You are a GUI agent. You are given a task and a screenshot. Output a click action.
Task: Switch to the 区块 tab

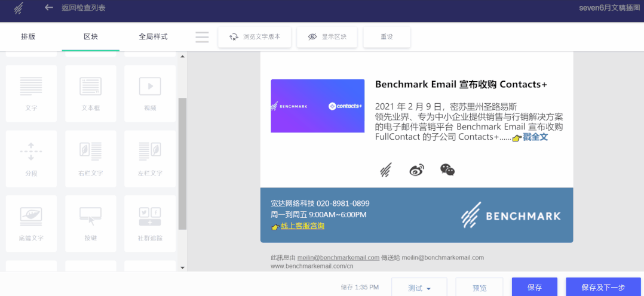[x=91, y=36]
